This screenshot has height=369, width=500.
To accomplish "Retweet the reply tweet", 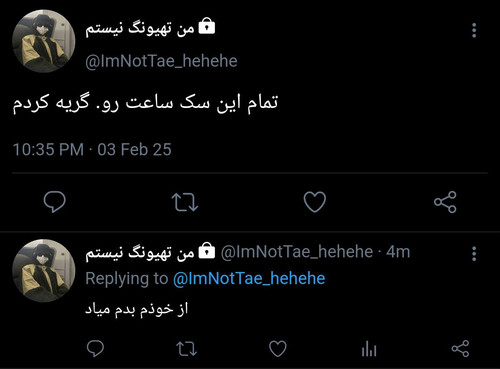I will (186, 349).
